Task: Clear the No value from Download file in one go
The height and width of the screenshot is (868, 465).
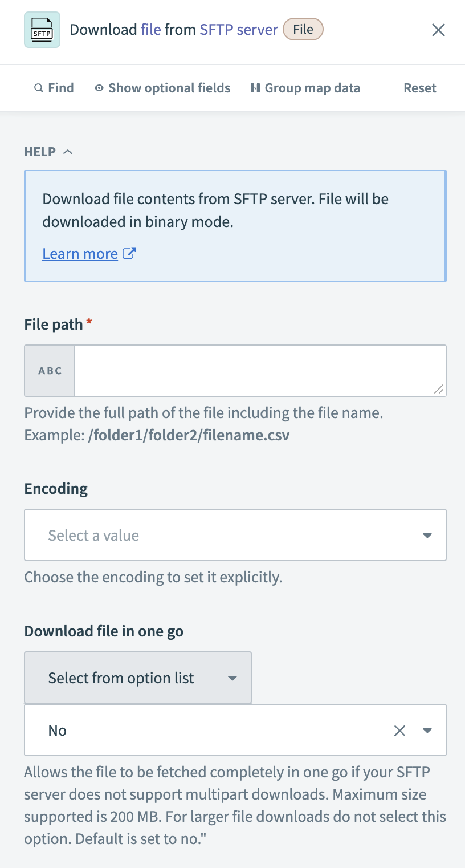Action: point(399,730)
